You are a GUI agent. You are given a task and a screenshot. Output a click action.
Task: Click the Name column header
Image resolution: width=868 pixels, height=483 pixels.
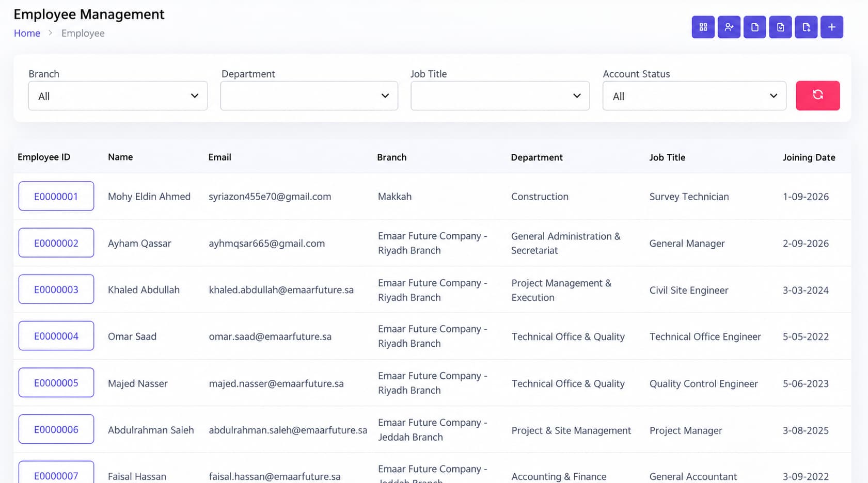click(x=120, y=157)
